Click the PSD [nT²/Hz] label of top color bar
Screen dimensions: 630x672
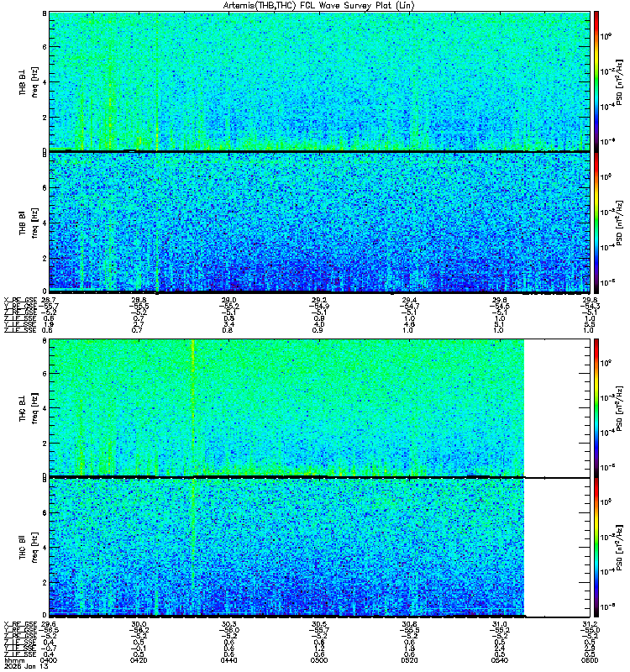pyautogui.click(x=619, y=81)
